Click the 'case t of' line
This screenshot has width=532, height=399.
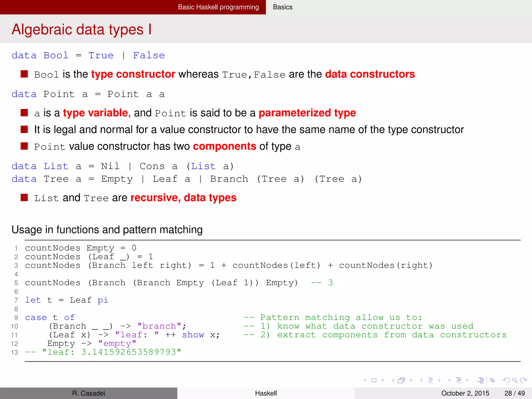point(50,317)
